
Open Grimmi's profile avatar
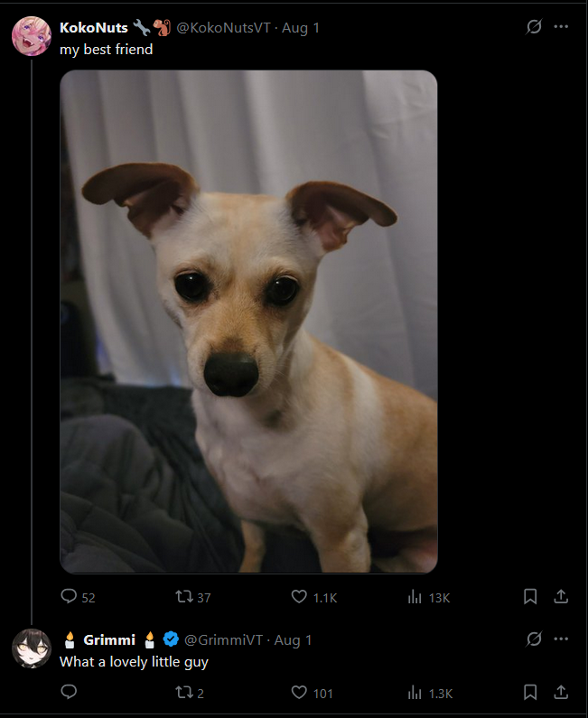point(31,648)
